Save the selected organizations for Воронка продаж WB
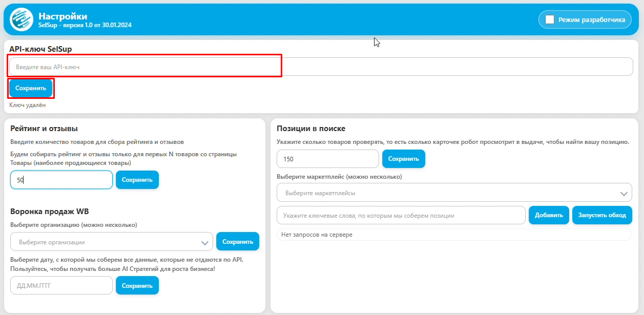644x315 pixels. pos(238,242)
